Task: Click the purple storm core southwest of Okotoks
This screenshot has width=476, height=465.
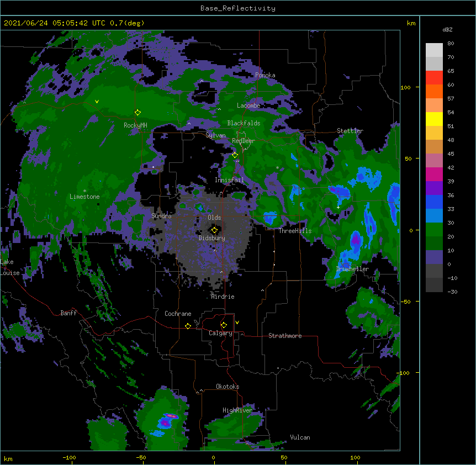Action: coord(165,422)
